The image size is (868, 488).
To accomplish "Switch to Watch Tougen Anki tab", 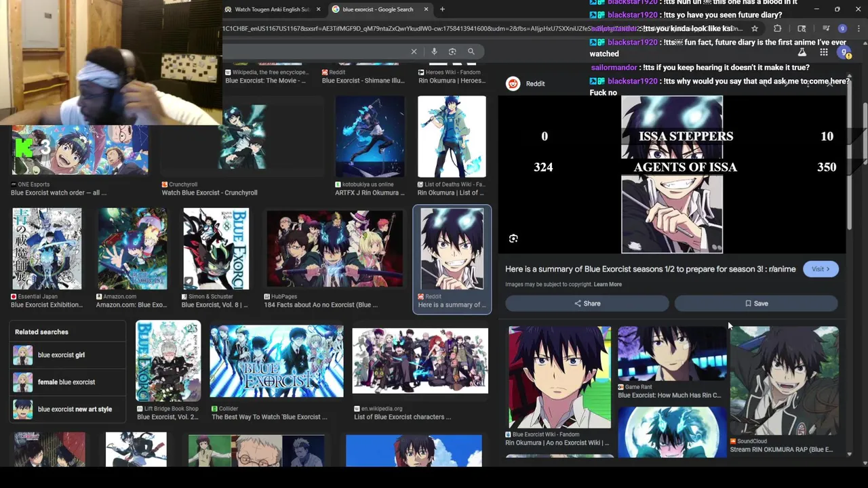I will point(271,9).
